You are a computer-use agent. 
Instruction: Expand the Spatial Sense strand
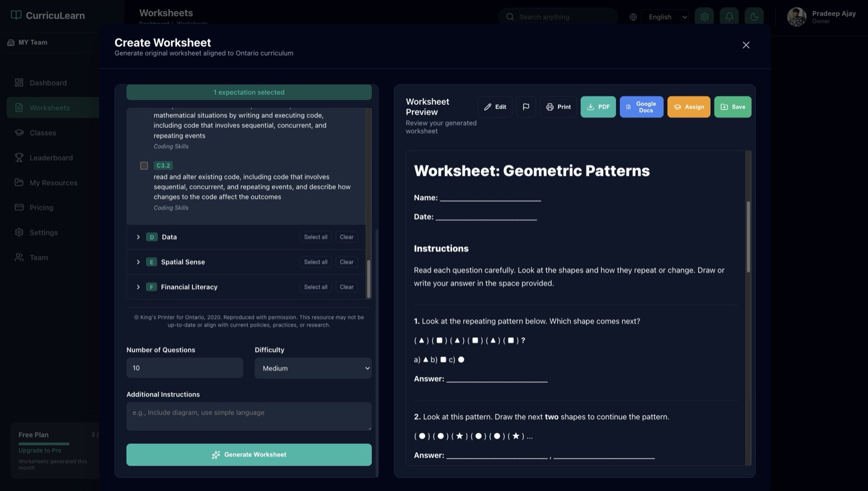tap(138, 262)
